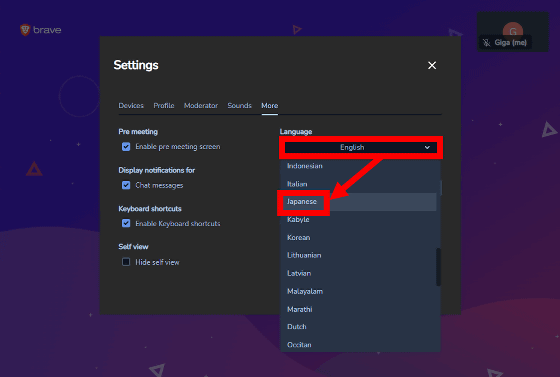
Task: Click the Display notifications for heading
Action: tap(157, 170)
